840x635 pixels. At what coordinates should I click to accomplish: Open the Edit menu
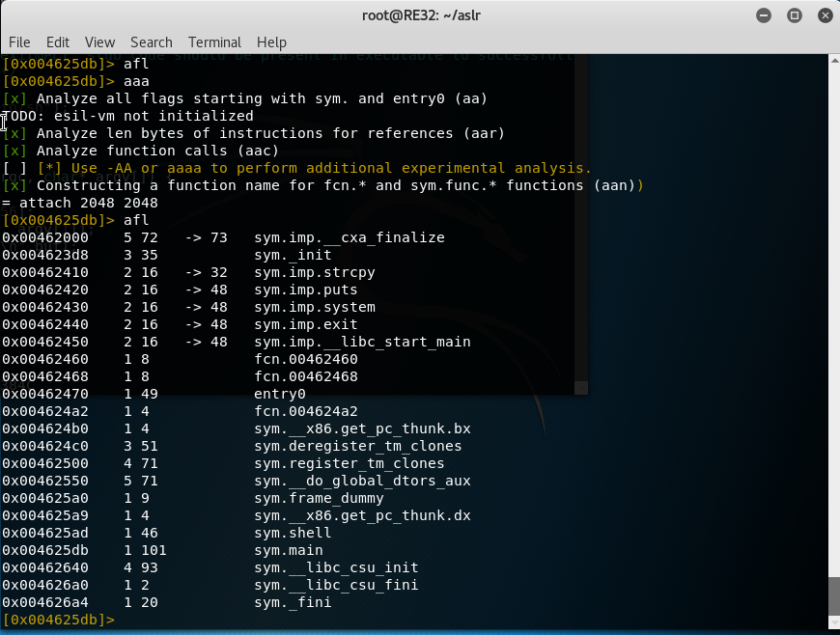click(x=58, y=42)
